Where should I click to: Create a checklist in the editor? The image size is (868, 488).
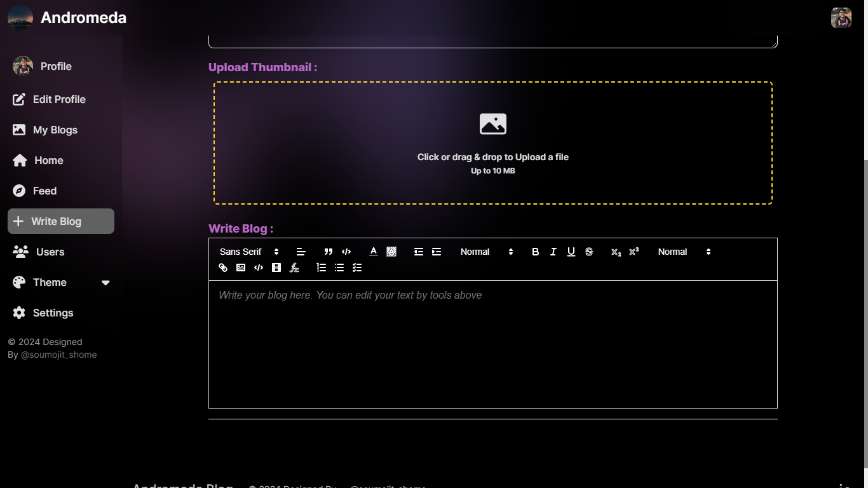coord(357,268)
